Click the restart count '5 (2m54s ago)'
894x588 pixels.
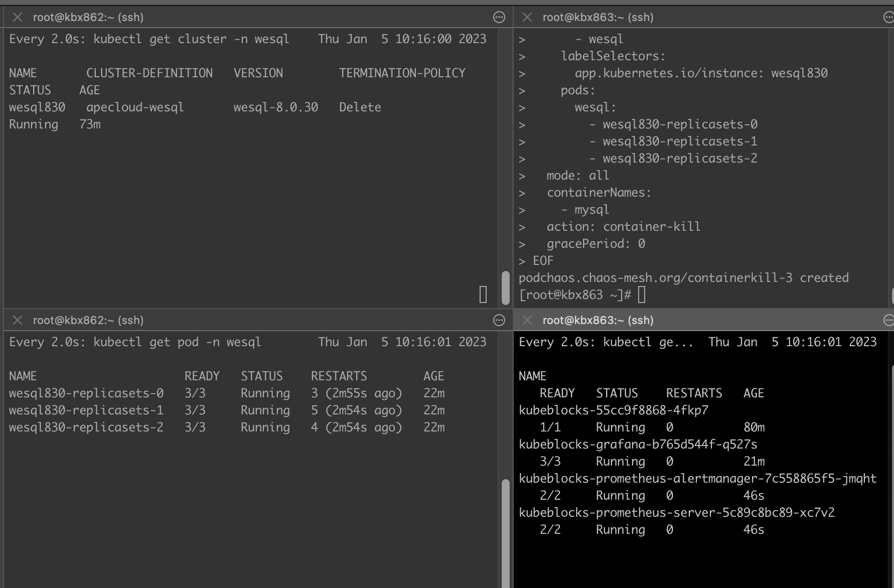click(x=357, y=410)
